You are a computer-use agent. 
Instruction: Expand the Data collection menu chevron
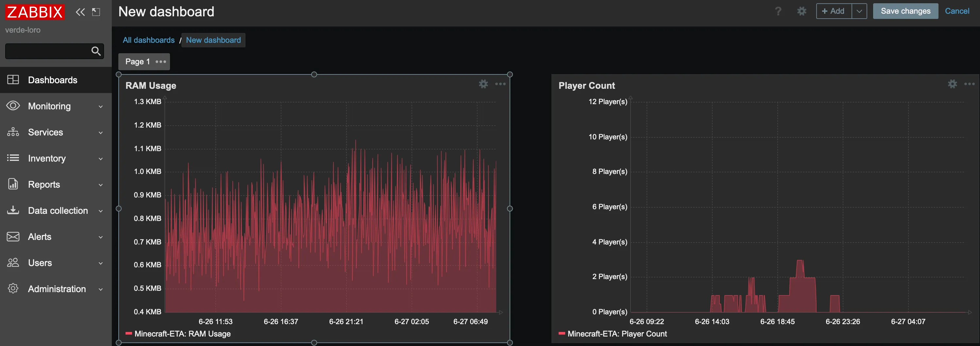pyautogui.click(x=101, y=211)
